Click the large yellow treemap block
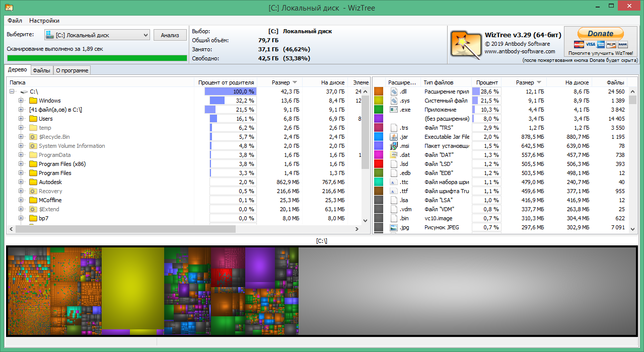The image size is (644, 352). click(132, 287)
